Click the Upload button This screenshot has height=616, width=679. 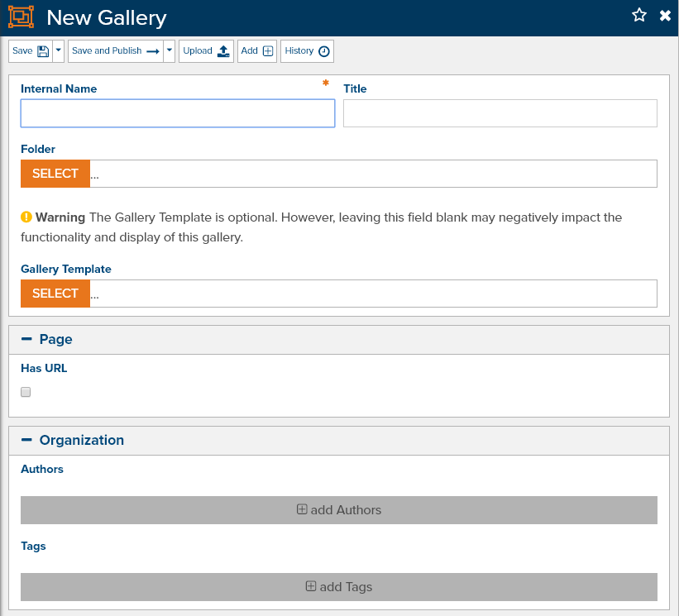(206, 51)
